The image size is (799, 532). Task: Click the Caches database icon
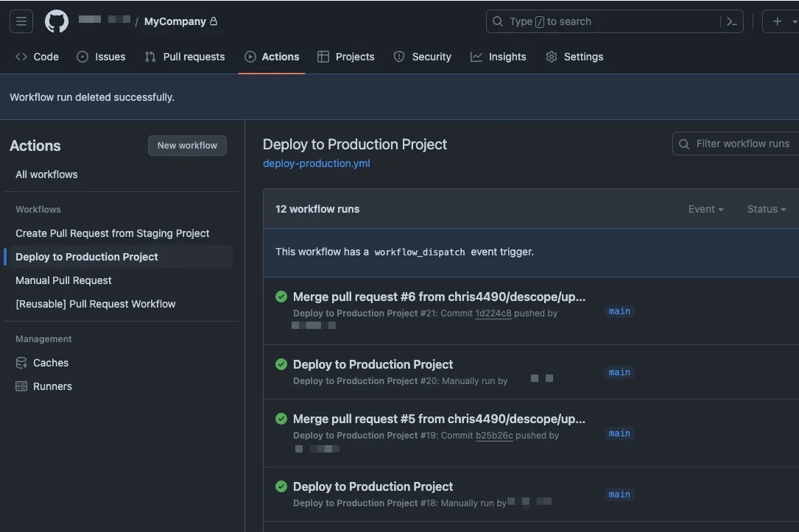tap(21, 363)
